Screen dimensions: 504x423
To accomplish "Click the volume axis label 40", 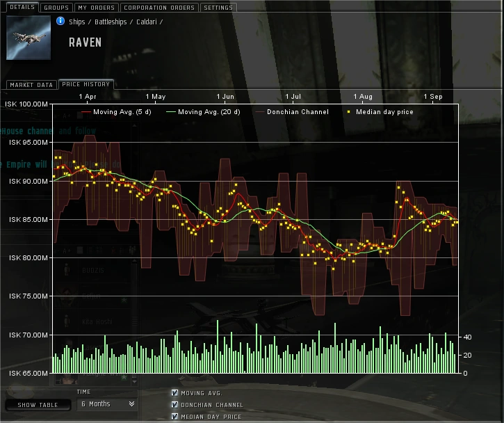I will pos(467,337).
